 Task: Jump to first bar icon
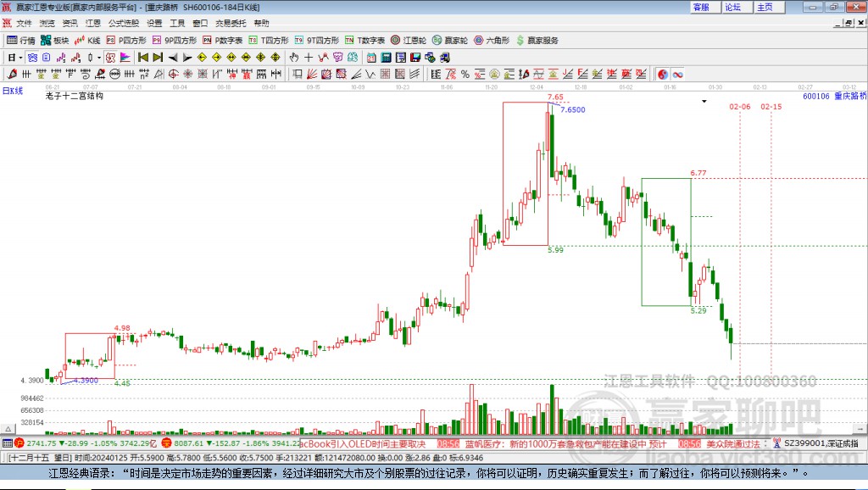click(x=143, y=58)
